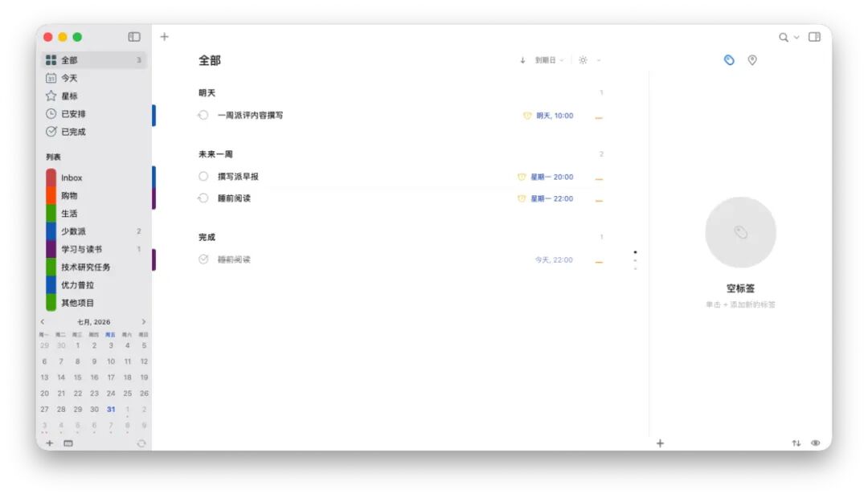Add a new task with plus icon
Screen dimensions: 868x498
165,37
